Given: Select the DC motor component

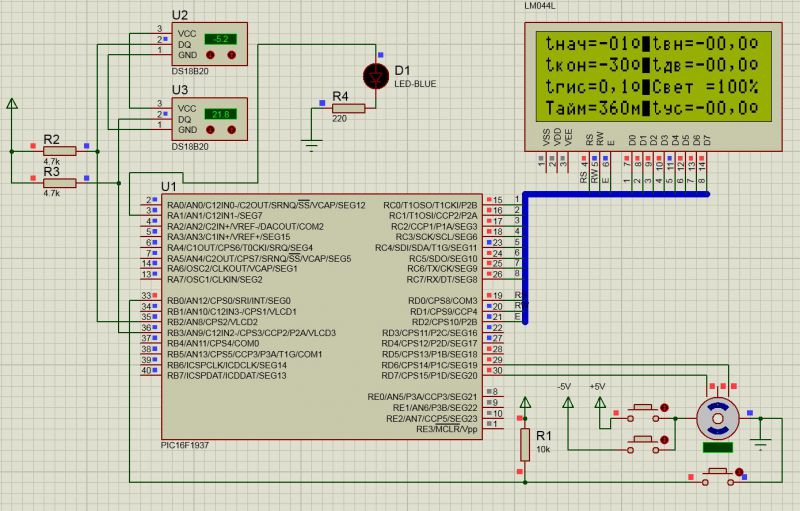Looking at the screenshot, I should tap(718, 417).
